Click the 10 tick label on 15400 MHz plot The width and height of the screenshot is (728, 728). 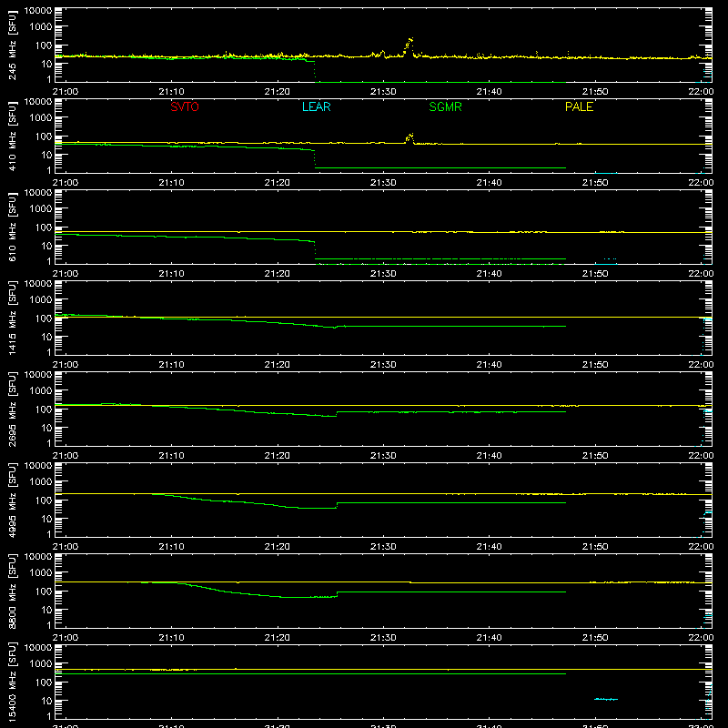47,701
